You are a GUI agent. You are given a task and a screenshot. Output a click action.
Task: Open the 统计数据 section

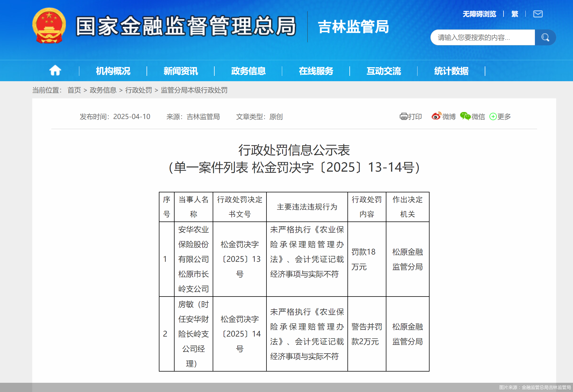451,71
